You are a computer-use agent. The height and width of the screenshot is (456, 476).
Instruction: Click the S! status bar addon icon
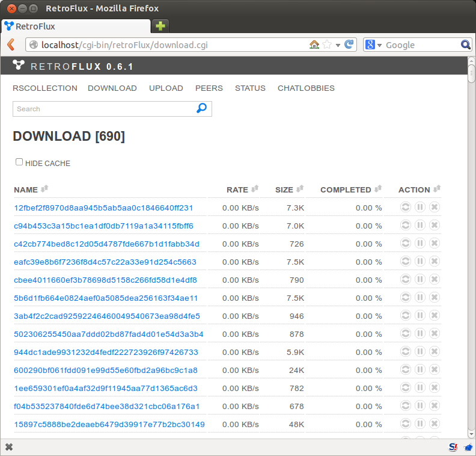tap(453, 447)
